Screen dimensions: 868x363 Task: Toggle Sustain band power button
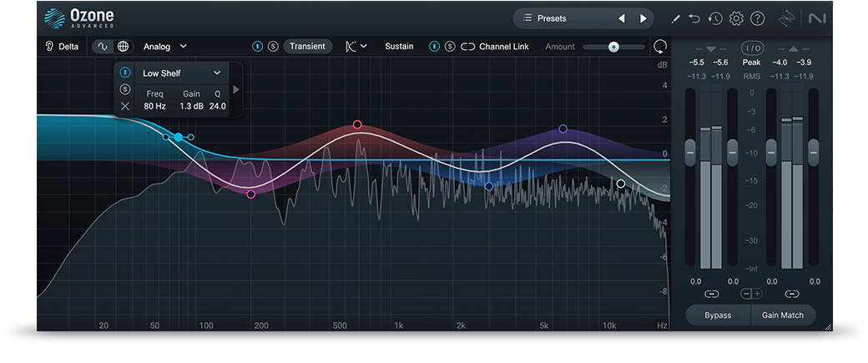pyautogui.click(x=435, y=47)
